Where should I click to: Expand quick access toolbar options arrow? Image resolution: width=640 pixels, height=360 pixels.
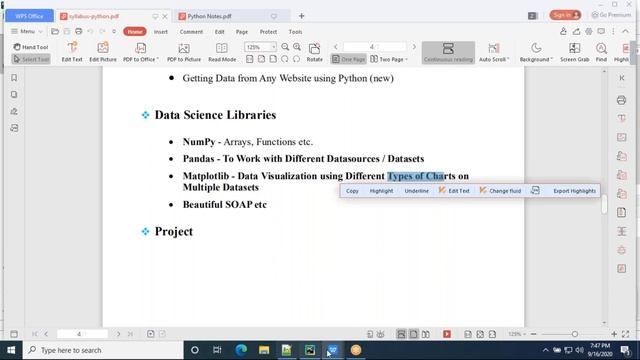click(114, 31)
